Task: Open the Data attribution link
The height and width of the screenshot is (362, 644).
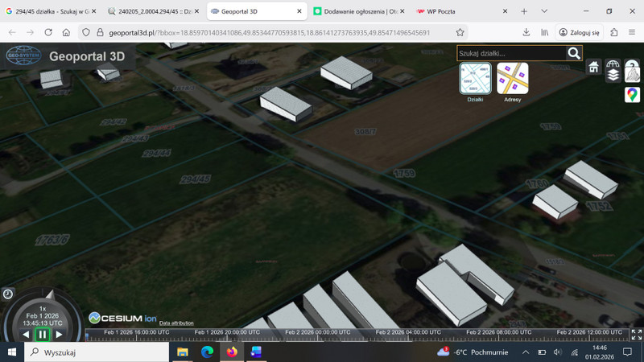Action: [176, 323]
